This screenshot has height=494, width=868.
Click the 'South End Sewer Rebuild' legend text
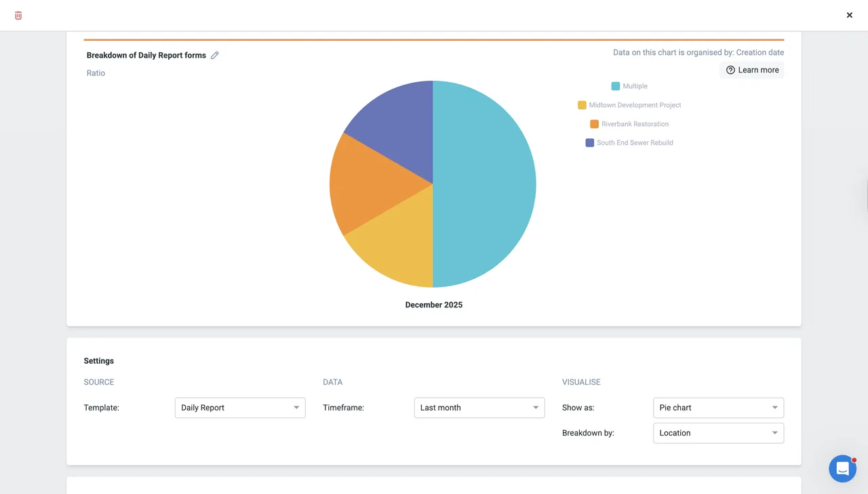click(x=635, y=142)
